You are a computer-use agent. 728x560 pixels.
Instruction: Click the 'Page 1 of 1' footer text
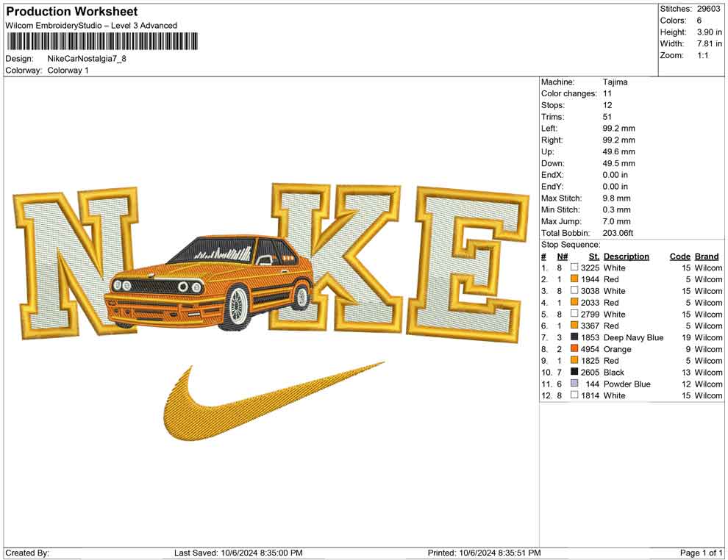pos(701,553)
